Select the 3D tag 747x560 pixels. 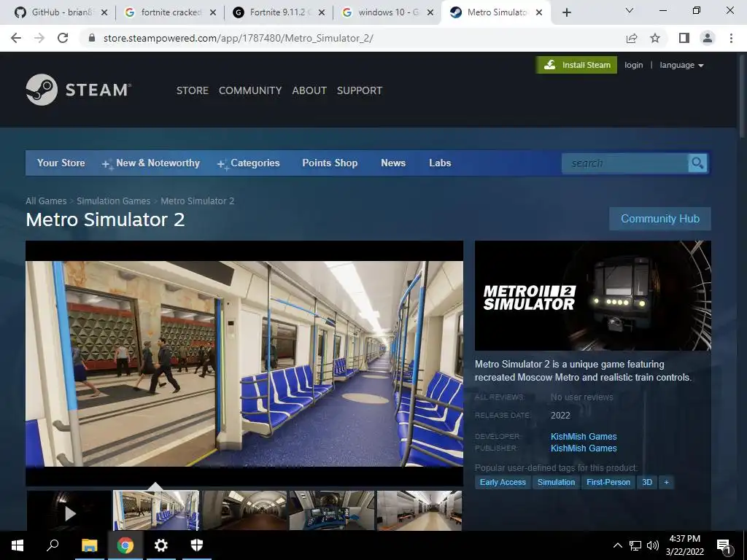647,483
